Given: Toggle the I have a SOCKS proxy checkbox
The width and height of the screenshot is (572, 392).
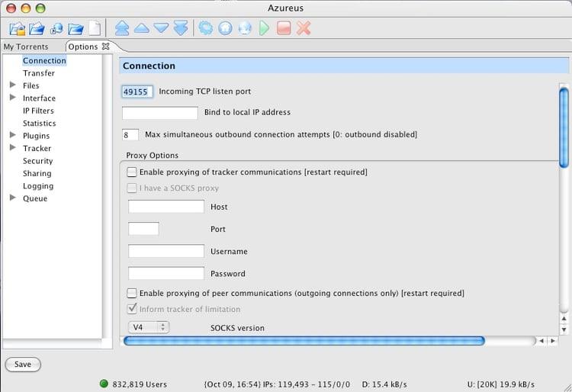Looking at the screenshot, I should pos(132,188).
